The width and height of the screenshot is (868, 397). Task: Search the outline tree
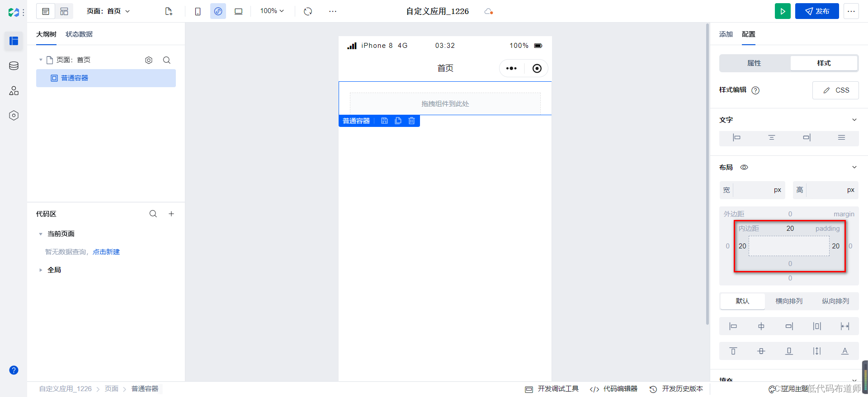pyautogui.click(x=167, y=60)
